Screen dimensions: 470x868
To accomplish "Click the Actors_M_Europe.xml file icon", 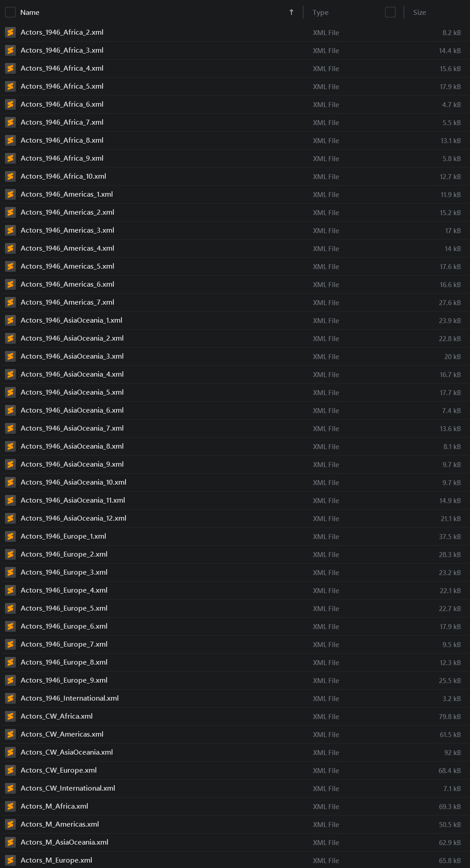I will click(x=10, y=860).
